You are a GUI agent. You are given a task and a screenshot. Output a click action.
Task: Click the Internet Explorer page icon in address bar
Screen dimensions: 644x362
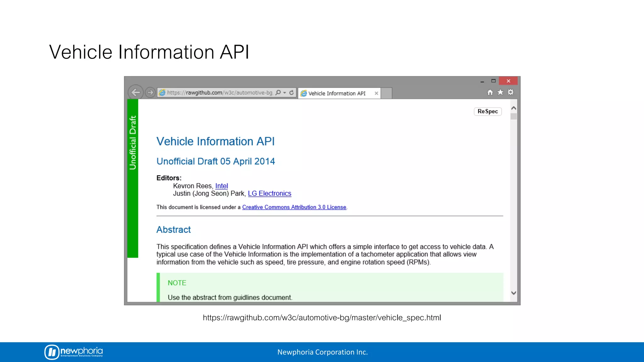pyautogui.click(x=162, y=92)
